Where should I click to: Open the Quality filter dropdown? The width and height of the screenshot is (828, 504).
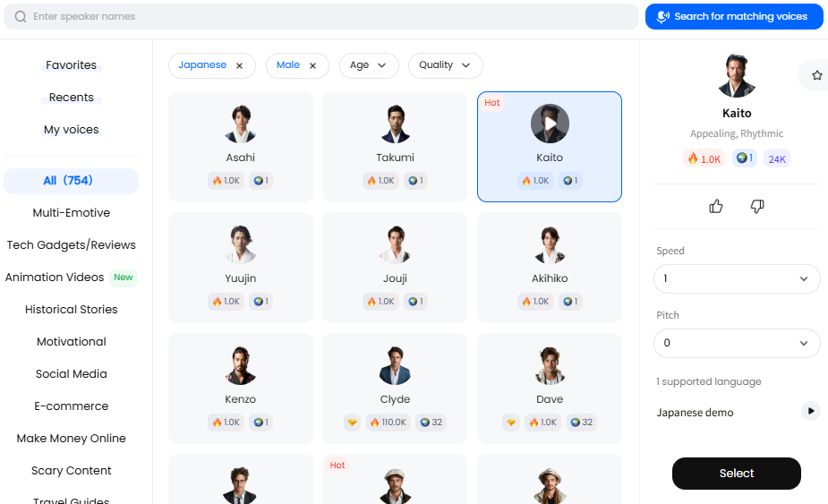[445, 65]
